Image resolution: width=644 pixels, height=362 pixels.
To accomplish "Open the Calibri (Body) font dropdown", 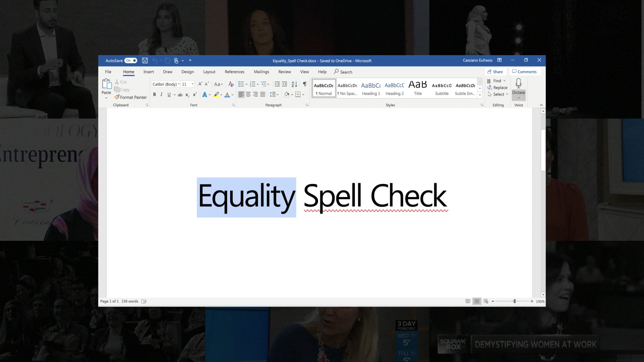I will pyautogui.click(x=166, y=84).
